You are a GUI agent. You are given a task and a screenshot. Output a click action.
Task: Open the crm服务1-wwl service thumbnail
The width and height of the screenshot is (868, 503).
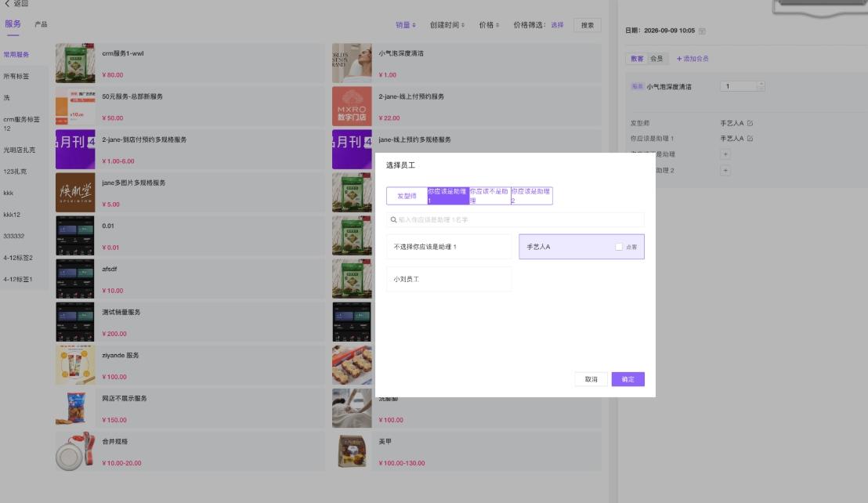point(75,63)
